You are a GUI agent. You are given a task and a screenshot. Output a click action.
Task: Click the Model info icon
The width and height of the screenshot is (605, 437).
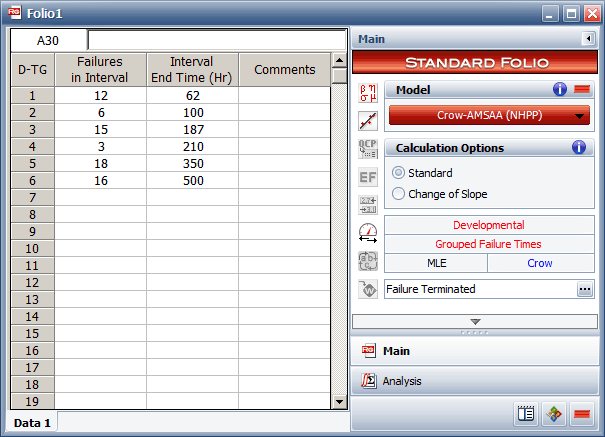pyautogui.click(x=560, y=90)
